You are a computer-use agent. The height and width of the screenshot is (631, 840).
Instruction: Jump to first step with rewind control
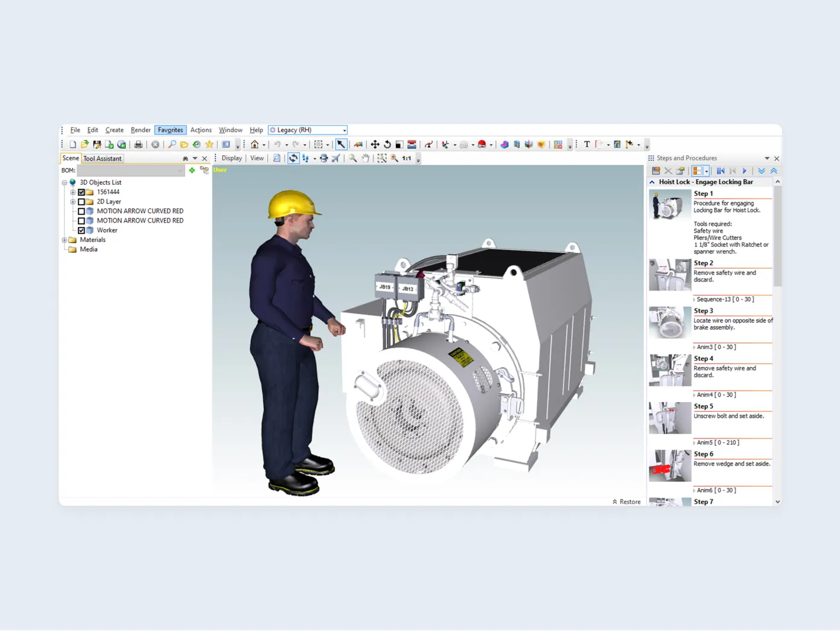721,171
